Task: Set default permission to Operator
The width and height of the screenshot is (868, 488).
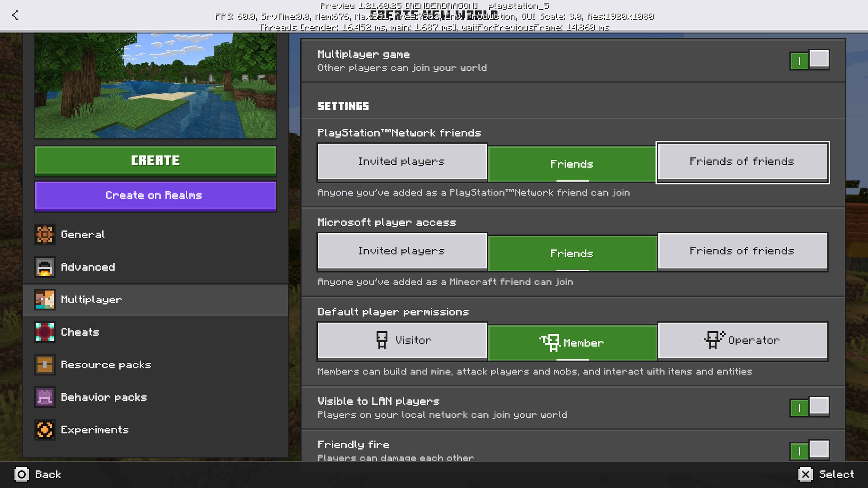Action: pyautogui.click(x=742, y=340)
